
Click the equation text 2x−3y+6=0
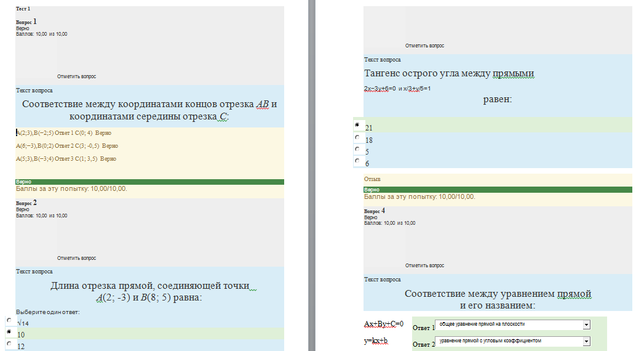pyautogui.click(x=380, y=89)
